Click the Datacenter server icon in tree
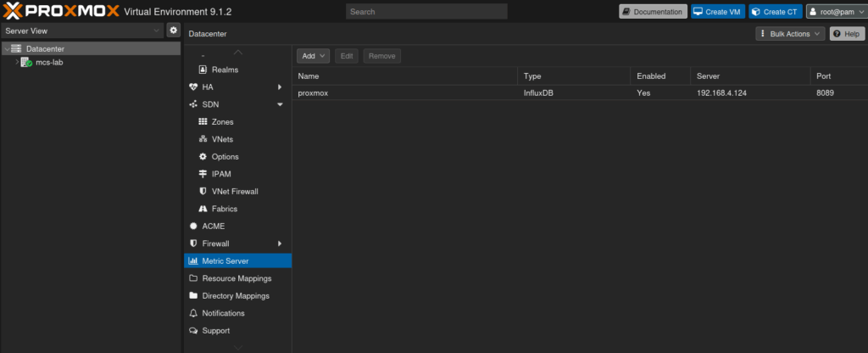The height and width of the screenshot is (353, 868). click(x=16, y=49)
